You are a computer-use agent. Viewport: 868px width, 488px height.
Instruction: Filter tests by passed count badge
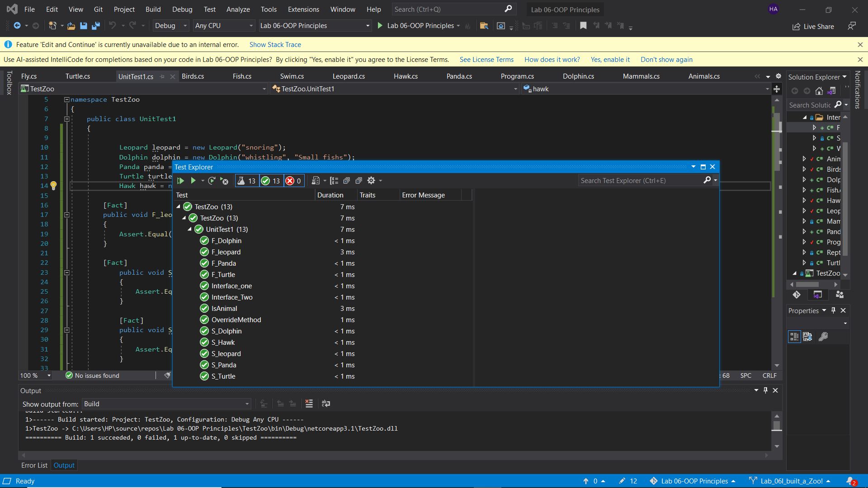(271, 180)
